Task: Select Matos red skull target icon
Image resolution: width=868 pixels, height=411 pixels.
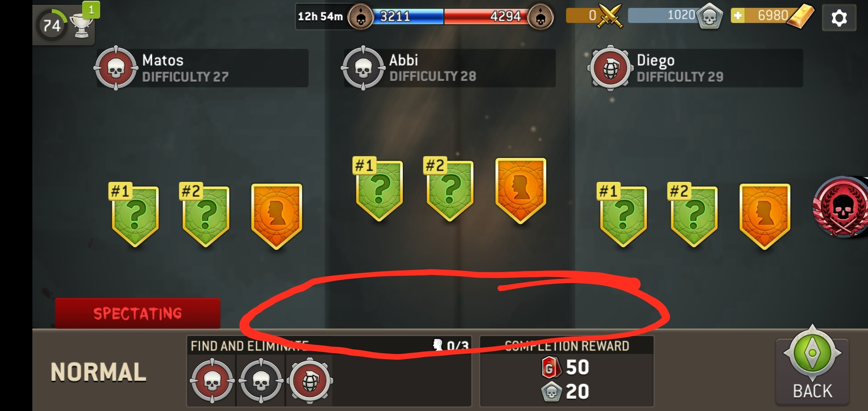Action: pyautogui.click(x=116, y=68)
